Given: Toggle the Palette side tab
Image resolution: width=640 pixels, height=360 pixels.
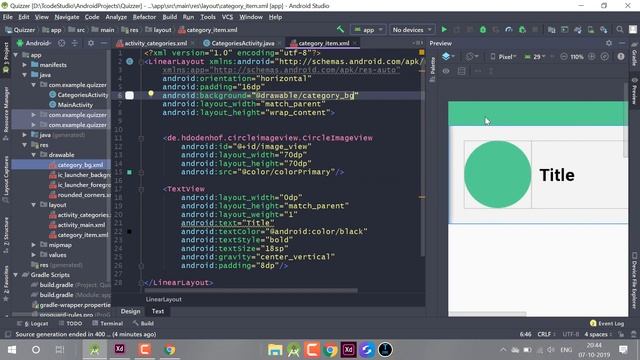Looking at the screenshot, I should pos(432,69).
